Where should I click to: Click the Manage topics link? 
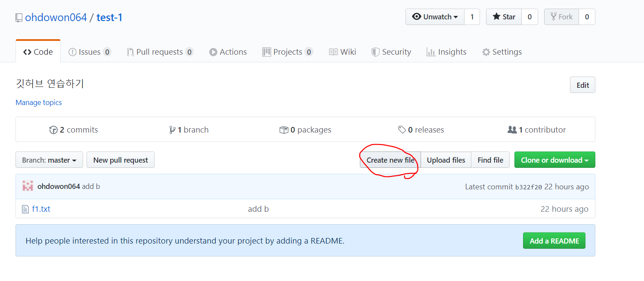click(x=39, y=102)
